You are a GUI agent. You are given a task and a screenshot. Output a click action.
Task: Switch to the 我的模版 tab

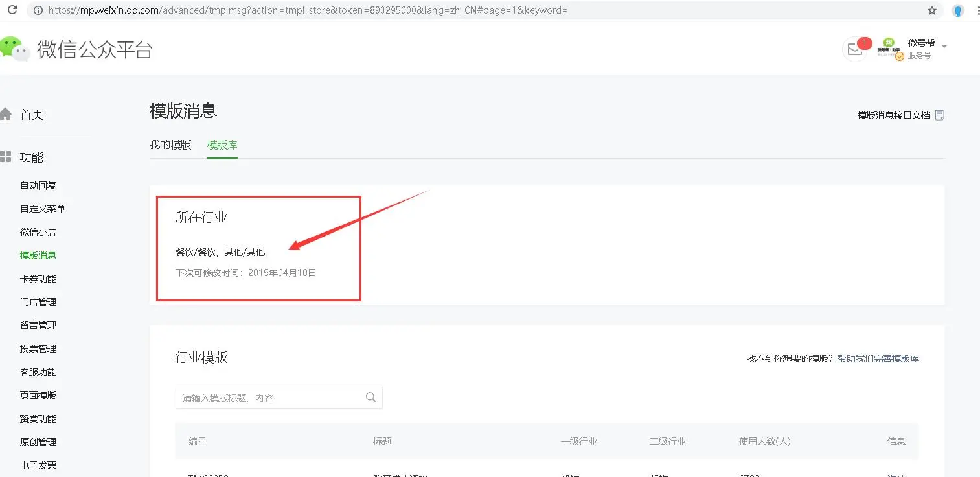click(x=170, y=145)
